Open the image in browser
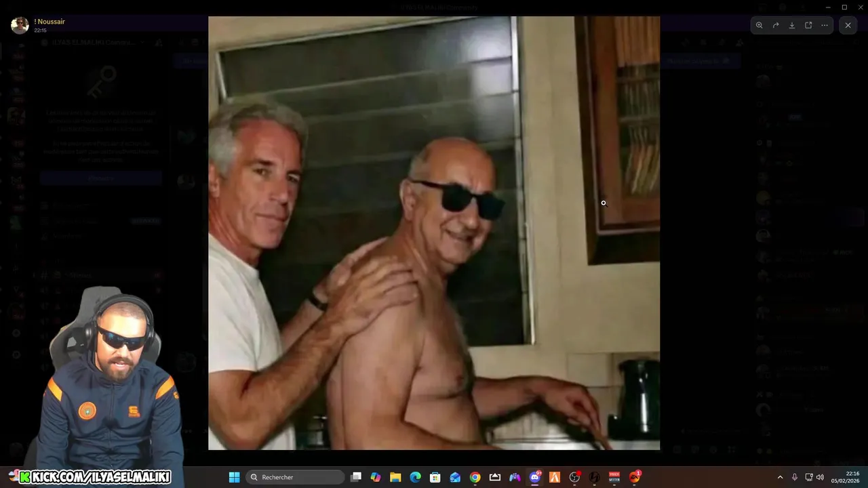Screen dimensions: 868x488 (808, 25)
